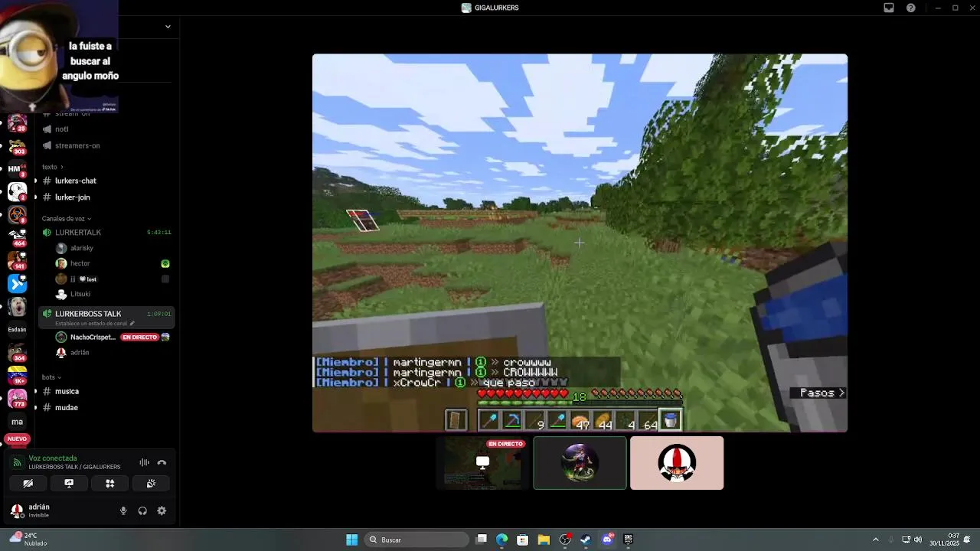Click the NUEVO unread indicator pill
Image resolution: width=980 pixels, height=551 pixels.
point(17,439)
